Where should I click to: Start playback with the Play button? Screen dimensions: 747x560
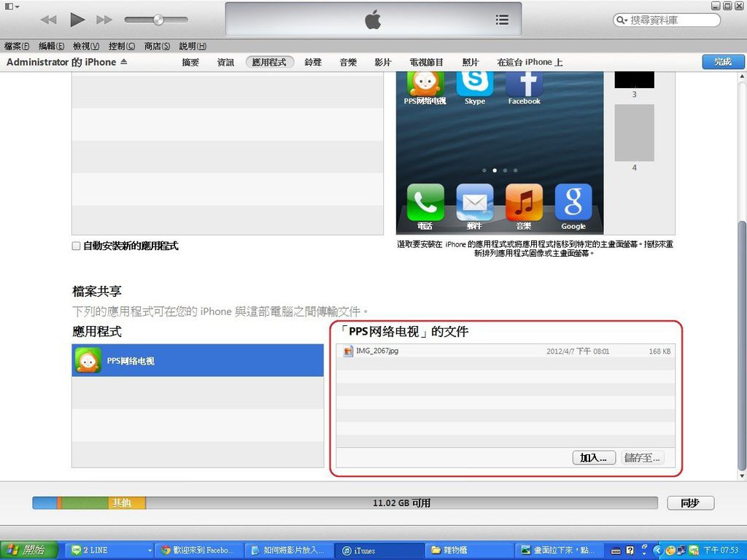[77, 20]
